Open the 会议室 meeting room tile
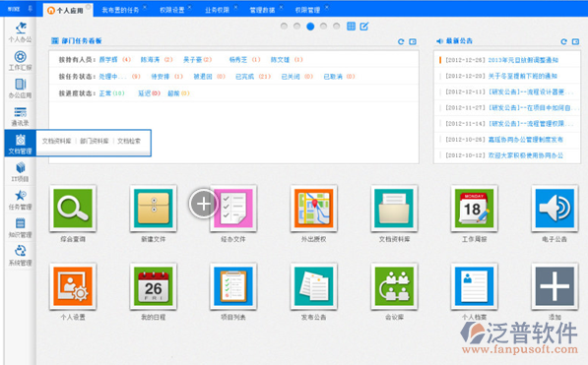 pos(394,286)
